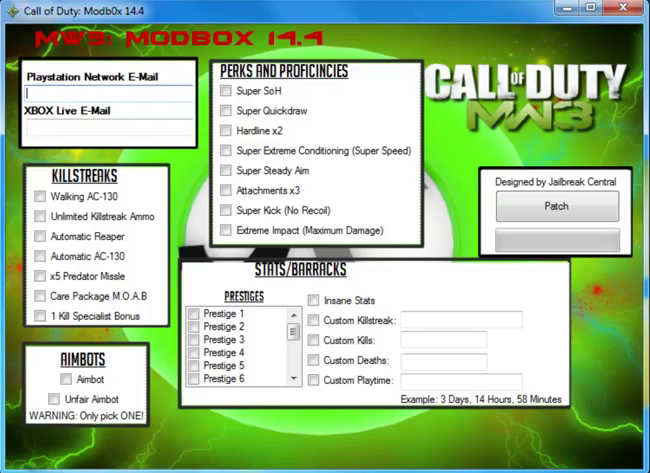Enable 1 Kill Specialist Bonus
Viewport: 650px width, 473px height.
click(x=40, y=316)
